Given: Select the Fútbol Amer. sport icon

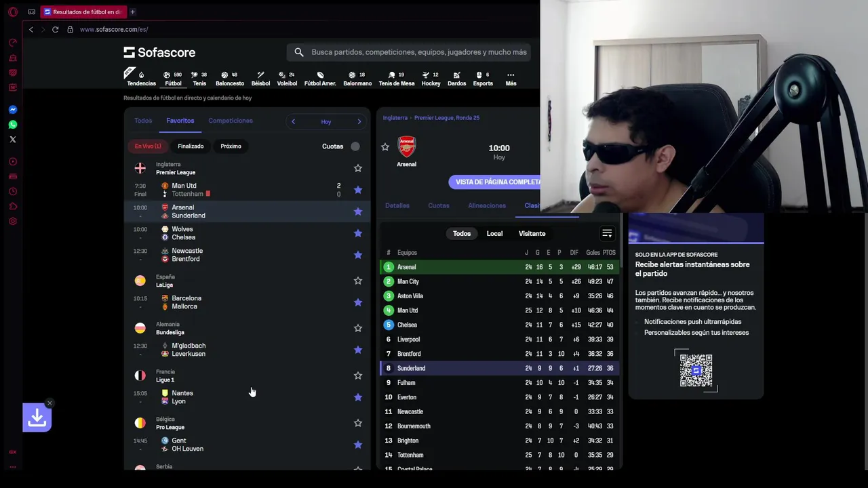Looking at the screenshot, I should click(320, 79).
